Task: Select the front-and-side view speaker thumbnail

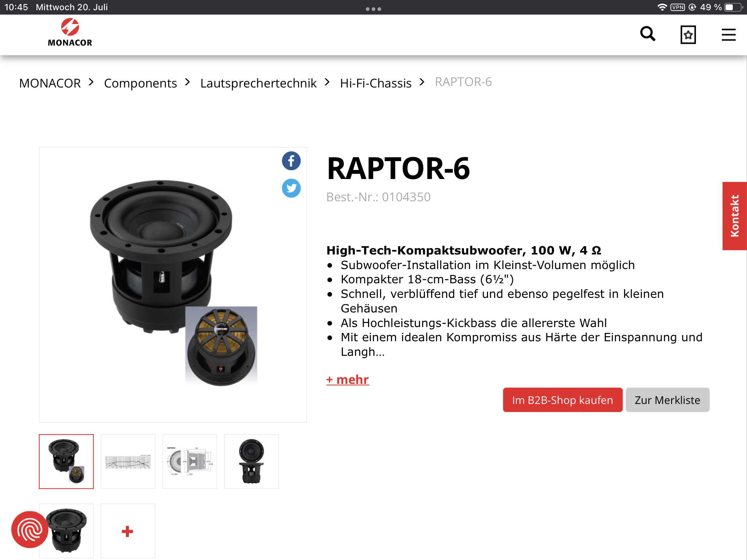Action: tap(251, 462)
